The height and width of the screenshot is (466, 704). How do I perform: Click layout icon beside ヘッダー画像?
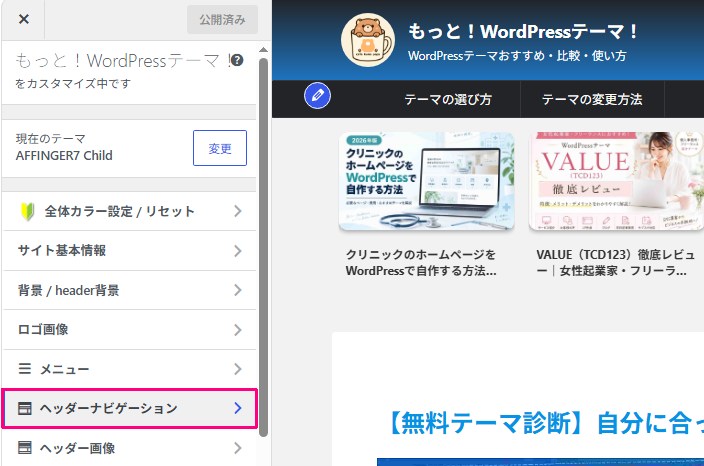25,448
